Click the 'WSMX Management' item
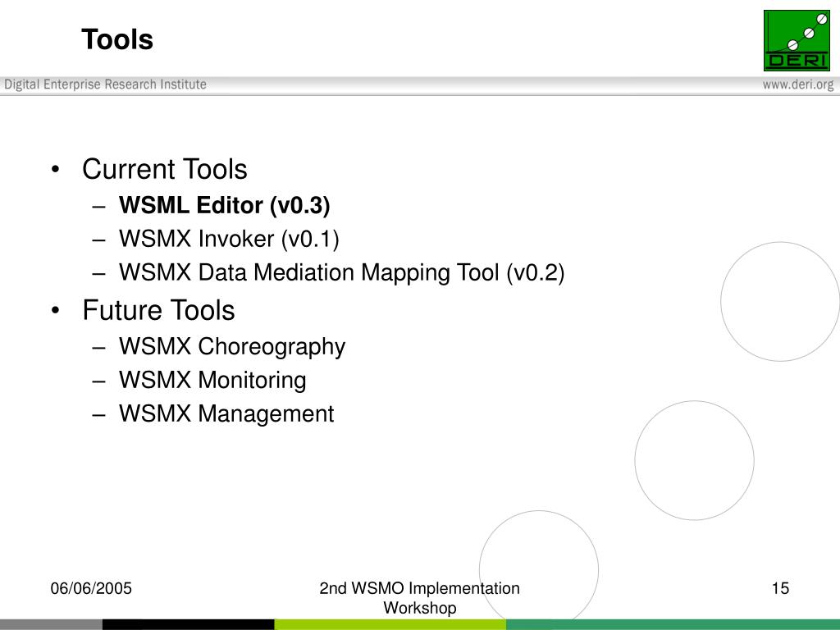 226,414
